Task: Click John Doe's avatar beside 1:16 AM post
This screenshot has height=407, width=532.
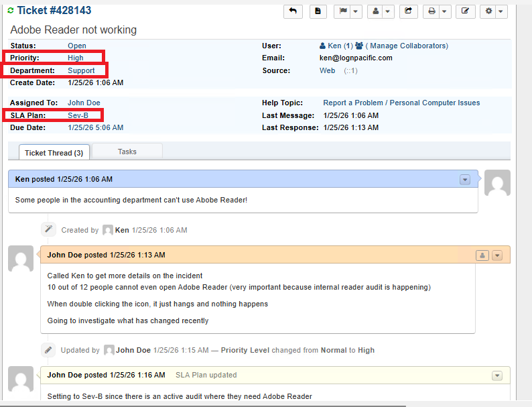Action: (21, 379)
